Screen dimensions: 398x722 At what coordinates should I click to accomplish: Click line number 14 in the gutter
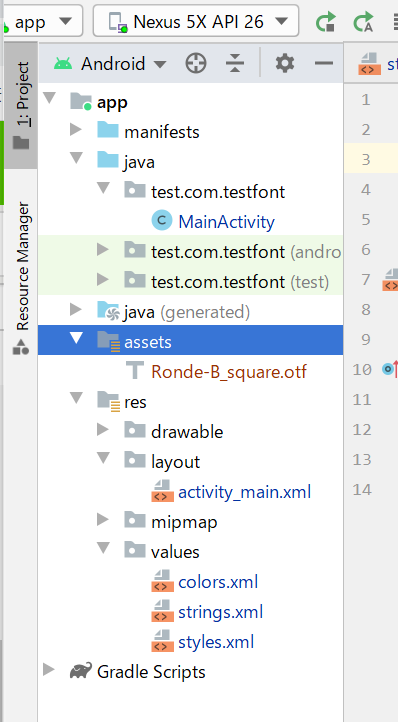tap(362, 489)
